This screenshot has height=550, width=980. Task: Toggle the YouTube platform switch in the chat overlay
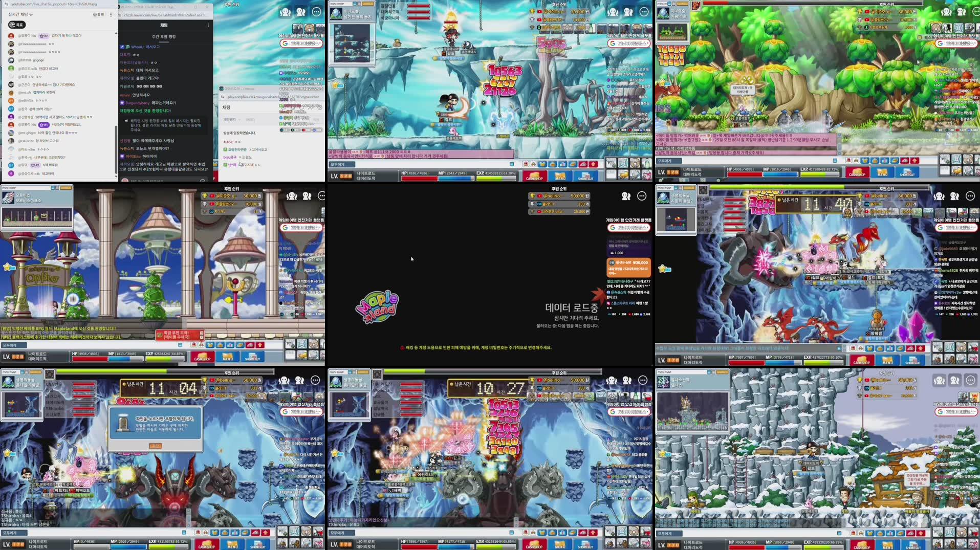[x=304, y=130]
